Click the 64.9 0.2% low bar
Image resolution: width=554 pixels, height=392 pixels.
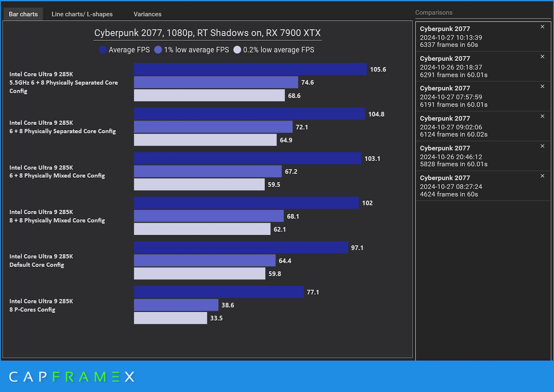205,140
